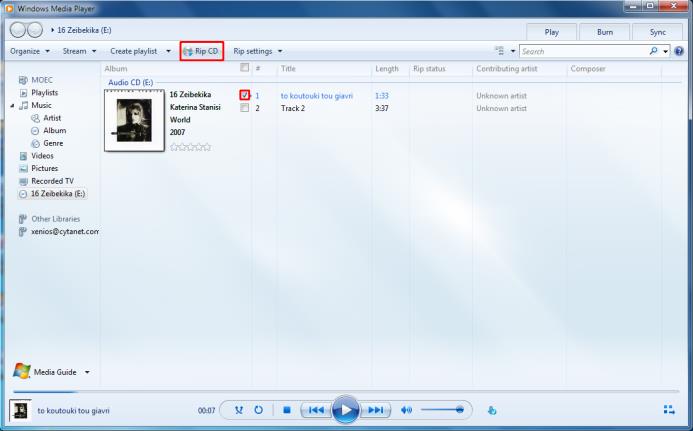This screenshot has height=431, width=693.
Task: Expand the View options dropdown arrow
Action: (x=513, y=51)
